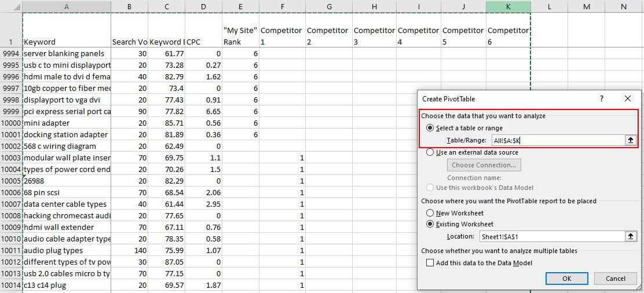Select the Existing Worksheet radio button

click(430, 224)
